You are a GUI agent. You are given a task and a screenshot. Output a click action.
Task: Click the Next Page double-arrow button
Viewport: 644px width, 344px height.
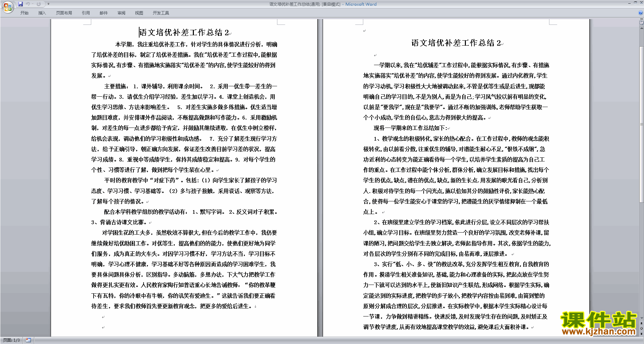[642, 334]
